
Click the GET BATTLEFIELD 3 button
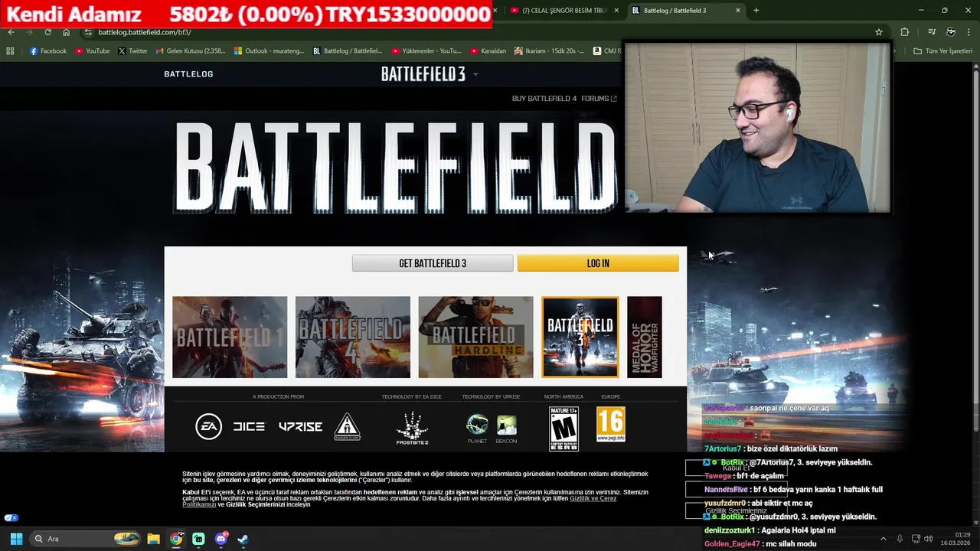click(x=433, y=263)
